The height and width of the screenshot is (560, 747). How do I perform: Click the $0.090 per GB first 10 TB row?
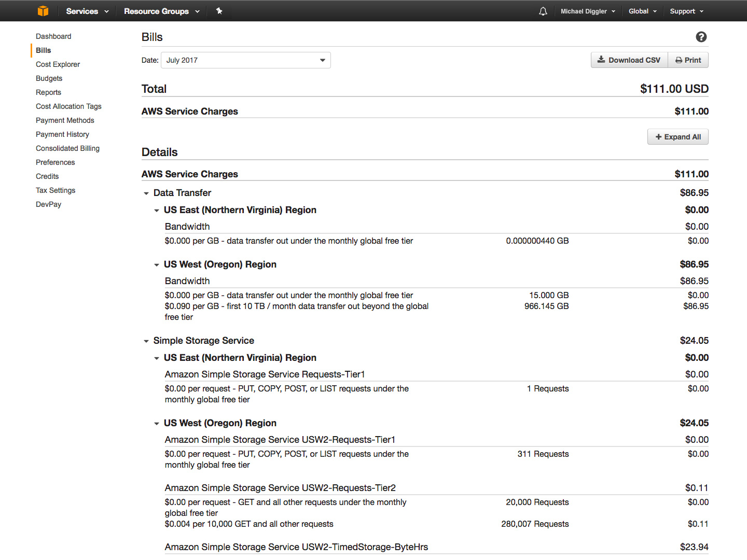coord(437,312)
